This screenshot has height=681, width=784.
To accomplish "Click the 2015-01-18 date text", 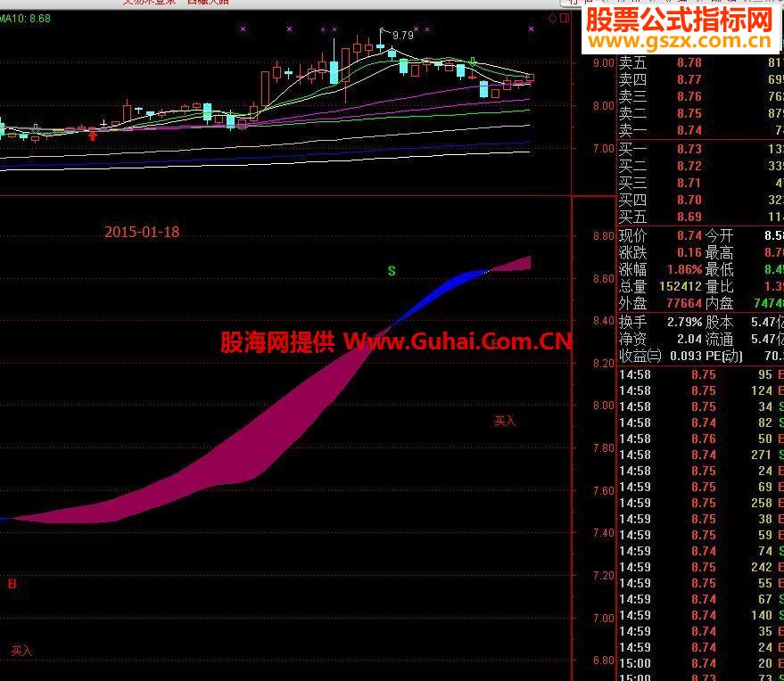I will (142, 232).
